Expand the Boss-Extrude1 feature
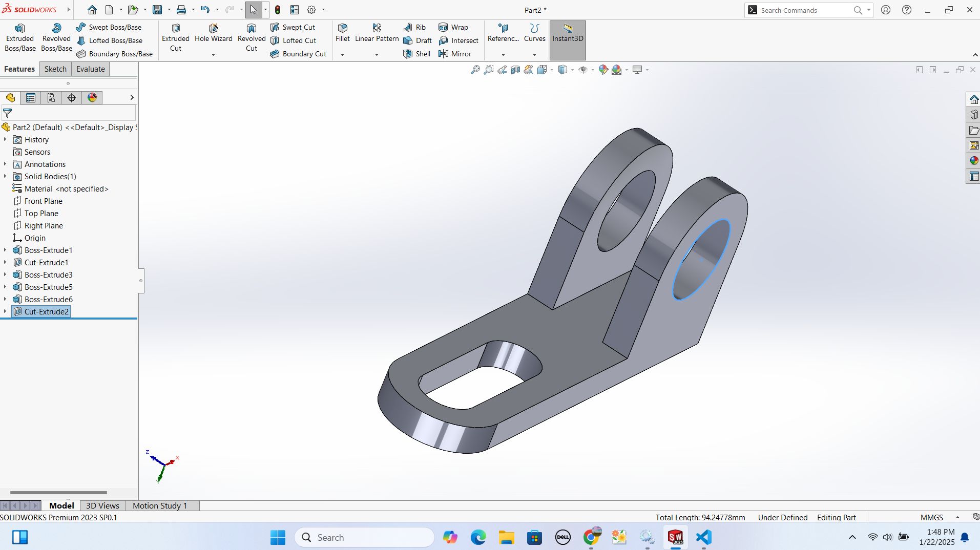The width and height of the screenshot is (980, 550). pos(5,250)
